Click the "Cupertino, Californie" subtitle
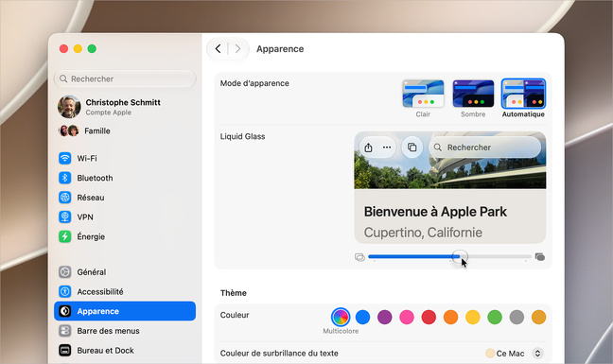 pyautogui.click(x=423, y=233)
